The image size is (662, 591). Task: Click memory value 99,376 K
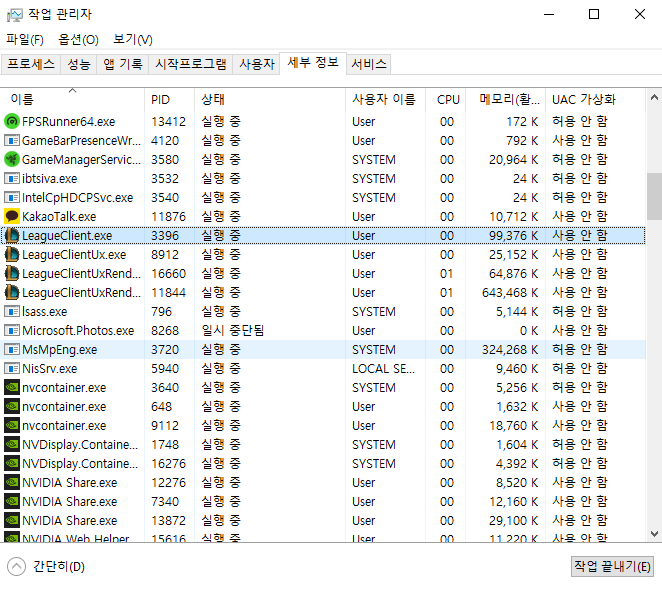[x=513, y=236]
